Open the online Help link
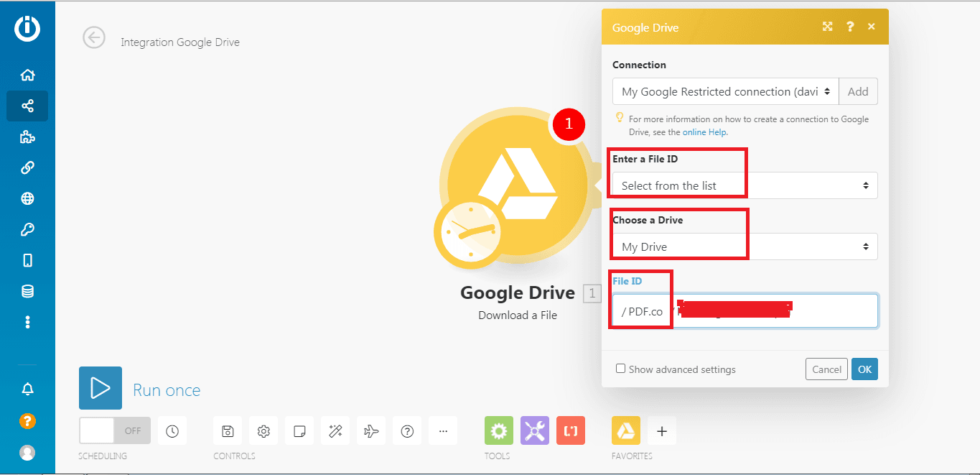This screenshot has width=980, height=475. pos(704,132)
